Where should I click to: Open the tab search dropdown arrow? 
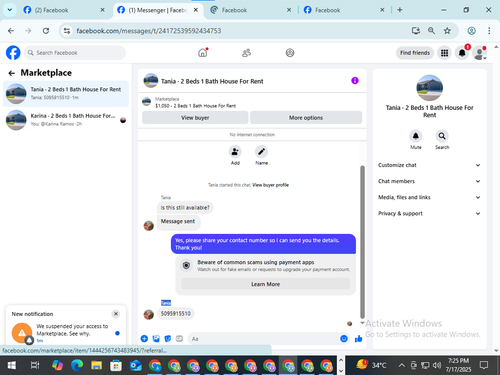coord(10,10)
